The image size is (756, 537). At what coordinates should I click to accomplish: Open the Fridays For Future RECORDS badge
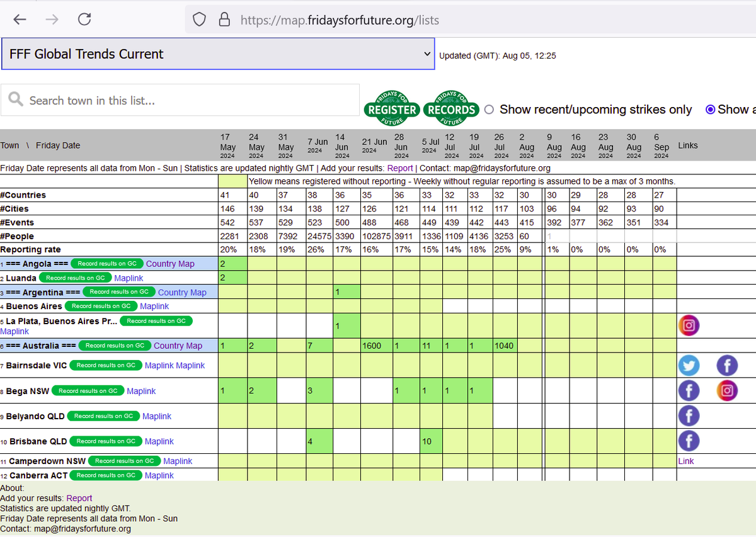coord(451,108)
